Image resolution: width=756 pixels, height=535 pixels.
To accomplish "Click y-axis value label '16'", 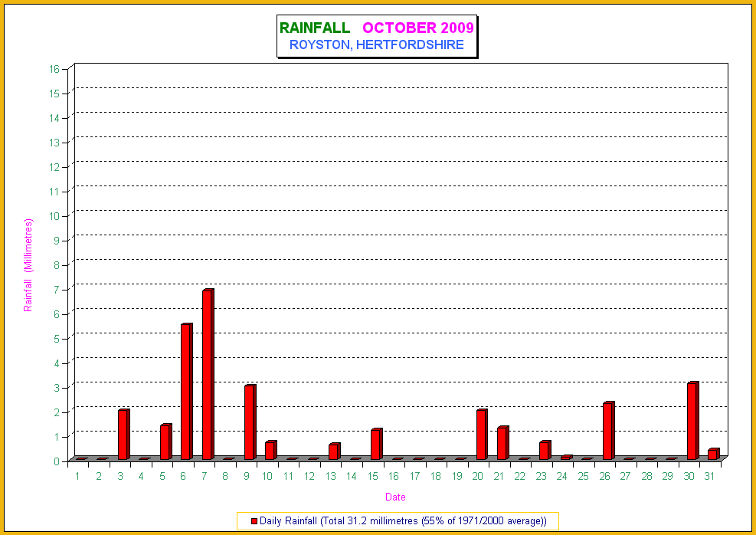I will 54,69.
